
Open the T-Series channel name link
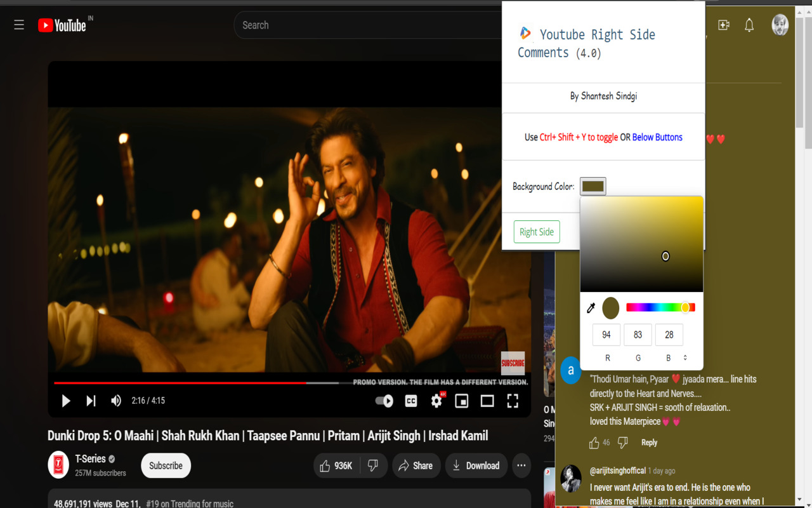coord(91,458)
